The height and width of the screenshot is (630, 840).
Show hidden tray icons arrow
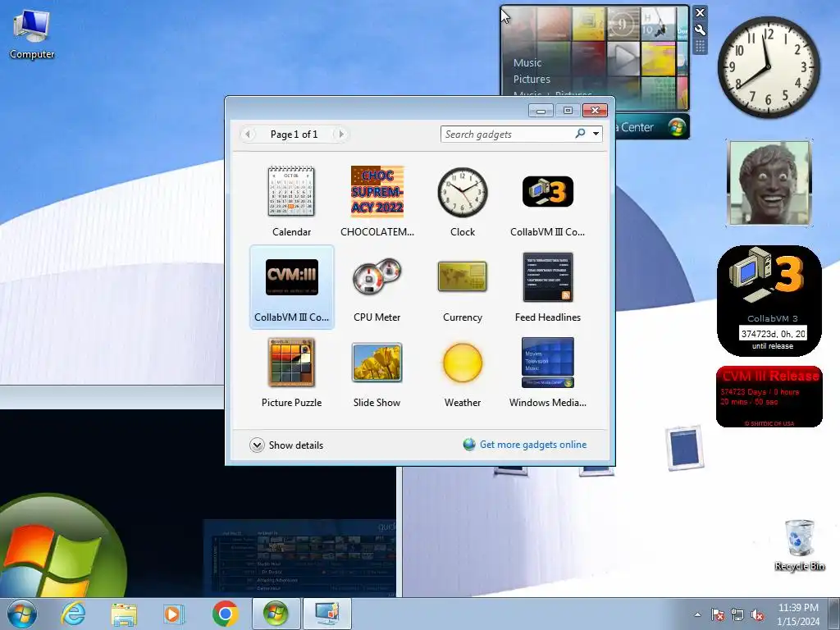pos(697,614)
